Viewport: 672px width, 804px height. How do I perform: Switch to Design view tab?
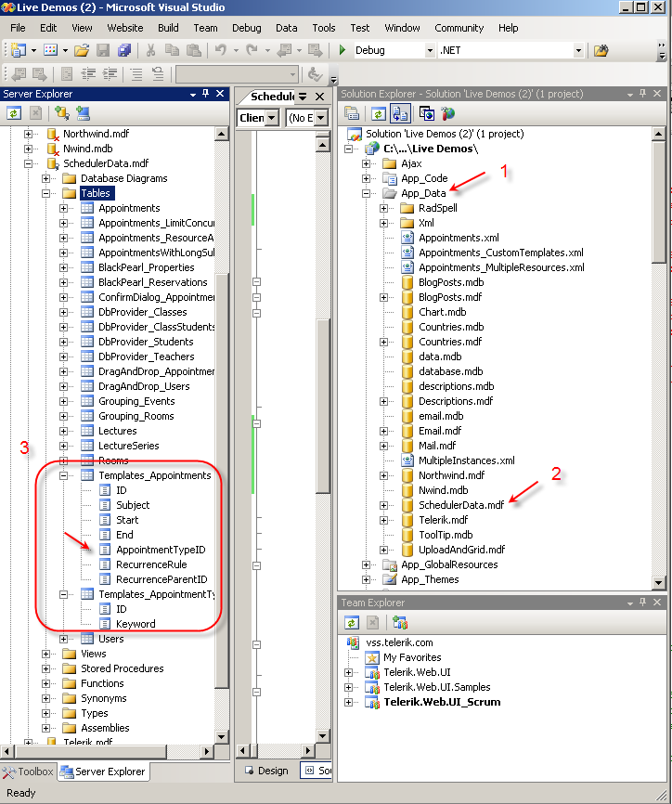(x=266, y=771)
